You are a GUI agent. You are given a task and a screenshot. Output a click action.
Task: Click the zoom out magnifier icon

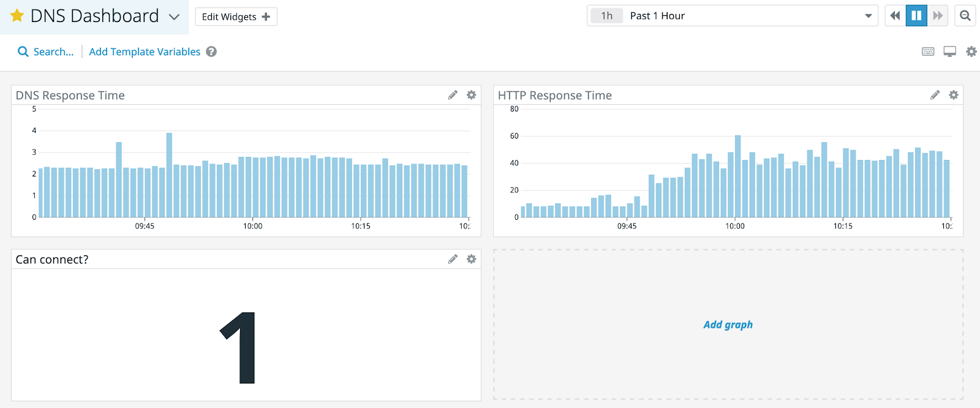(965, 16)
